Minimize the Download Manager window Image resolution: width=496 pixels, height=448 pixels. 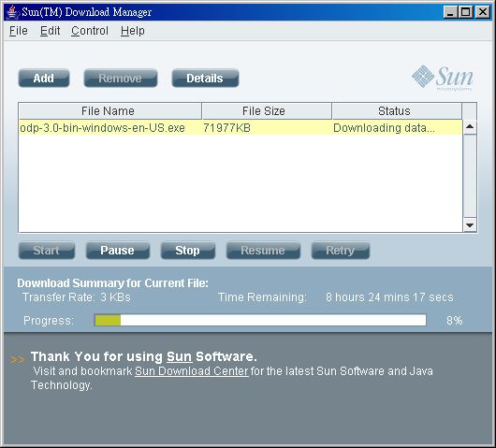point(450,12)
